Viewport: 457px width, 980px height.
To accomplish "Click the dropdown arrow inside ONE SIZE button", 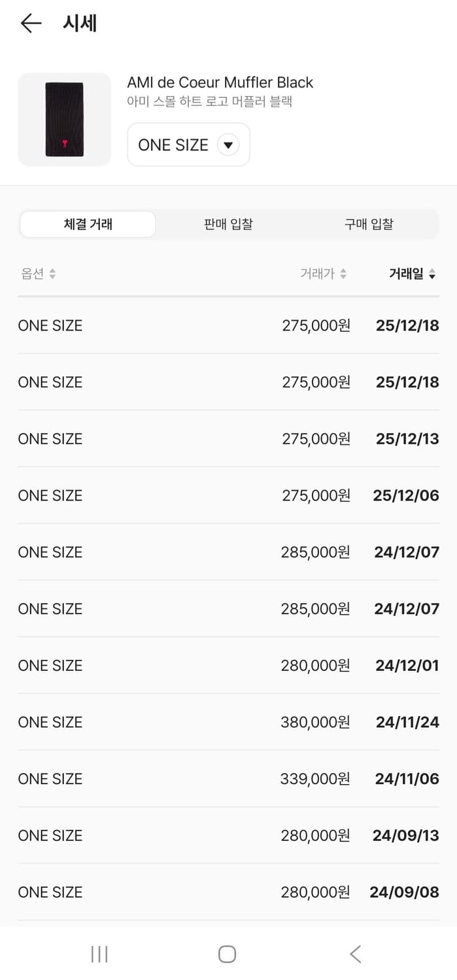I will pyautogui.click(x=228, y=144).
